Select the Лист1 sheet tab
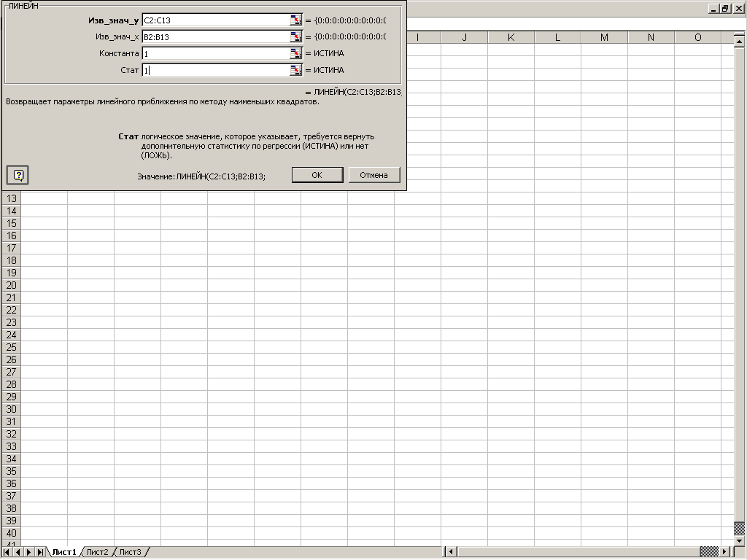The width and height of the screenshot is (747, 560). tap(64, 553)
